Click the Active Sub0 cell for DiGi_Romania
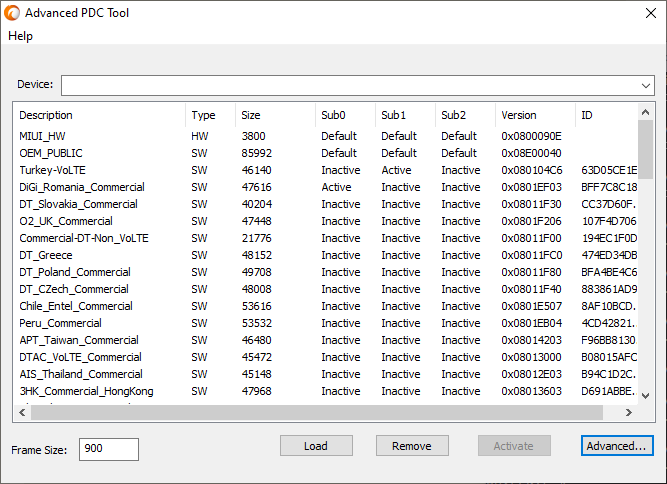This screenshot has width=667, height=484. [336, 187]
